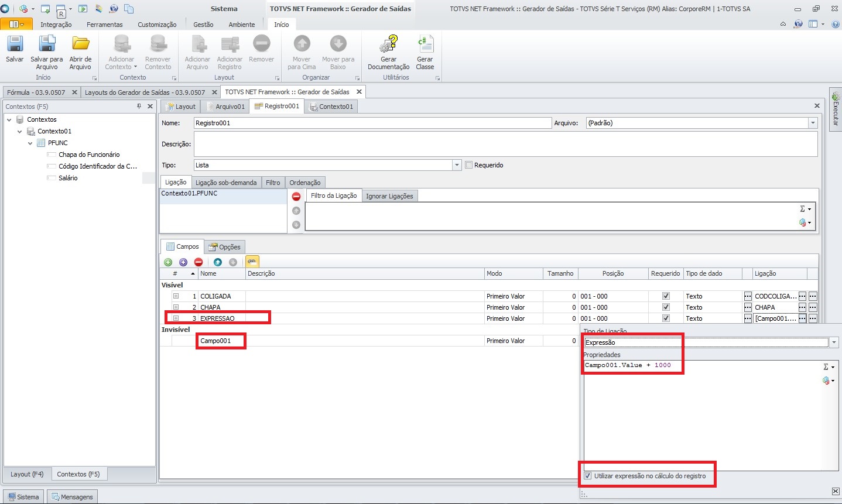Switch to the Ordenação tab
Image resolution: width=842 pixels, height=504 pixels.
pos(305,183)
